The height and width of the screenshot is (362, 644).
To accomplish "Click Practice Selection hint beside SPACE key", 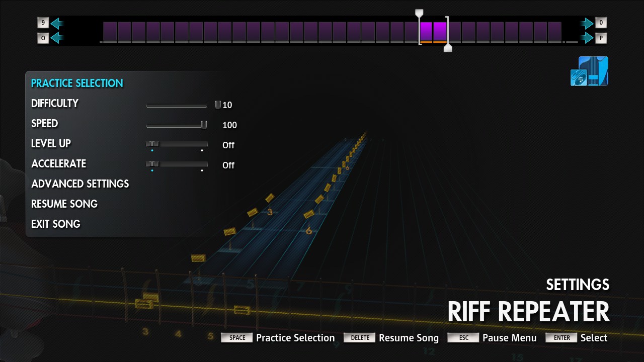I will pos(295,338).
